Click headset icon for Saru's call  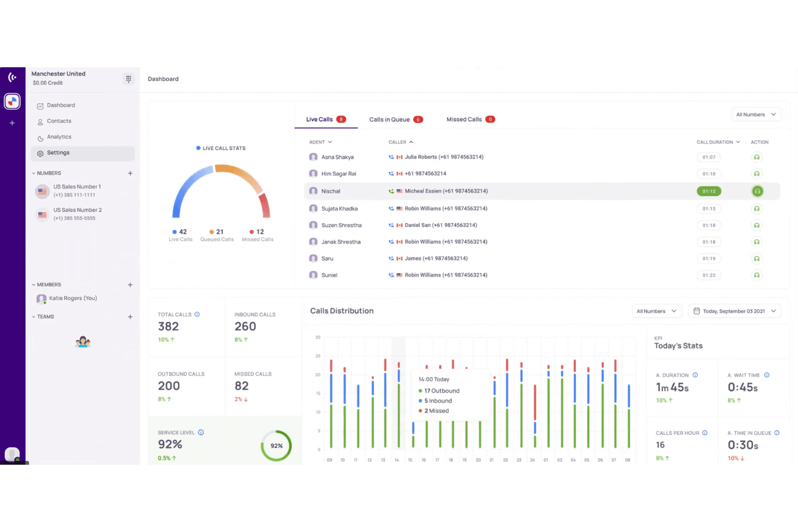[x=756, y=259]
